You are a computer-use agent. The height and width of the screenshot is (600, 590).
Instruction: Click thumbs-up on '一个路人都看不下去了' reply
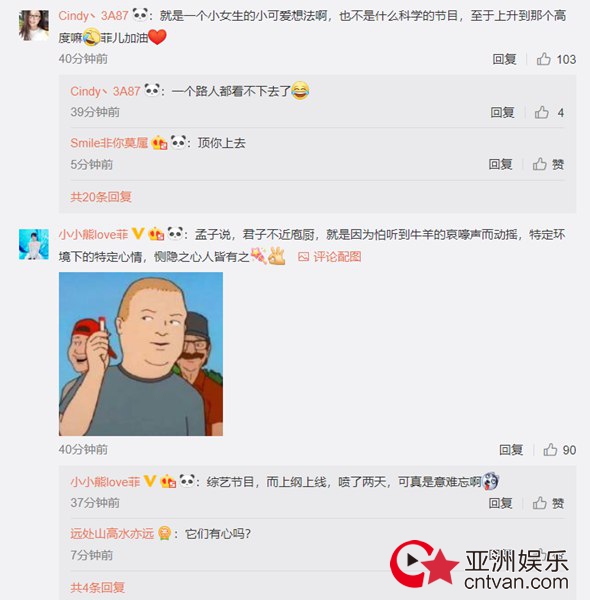pyautogui.click(x=549, y=112)
